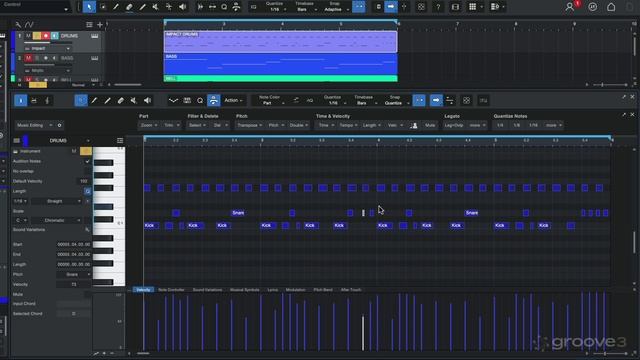Open the Action dropdown
Image resolution: width=640 pixels, height=360 pixels.
233,100
